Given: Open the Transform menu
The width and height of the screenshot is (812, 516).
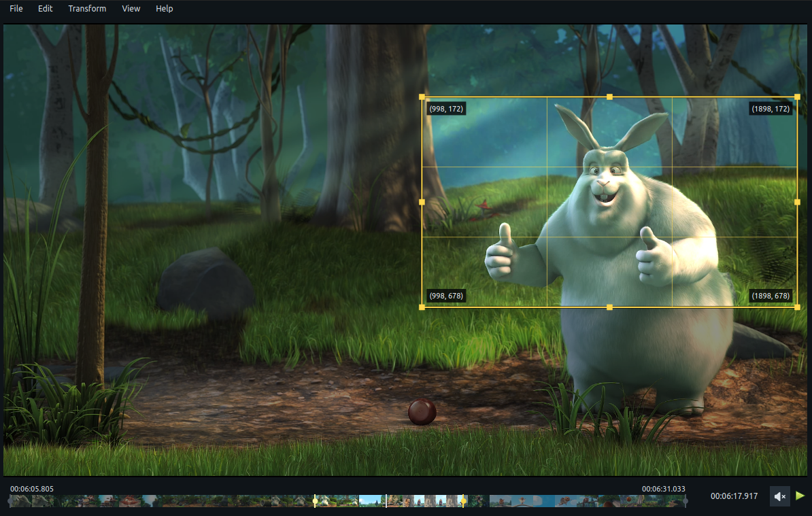Looking at the screenshot, I should (x=87, y=8).
